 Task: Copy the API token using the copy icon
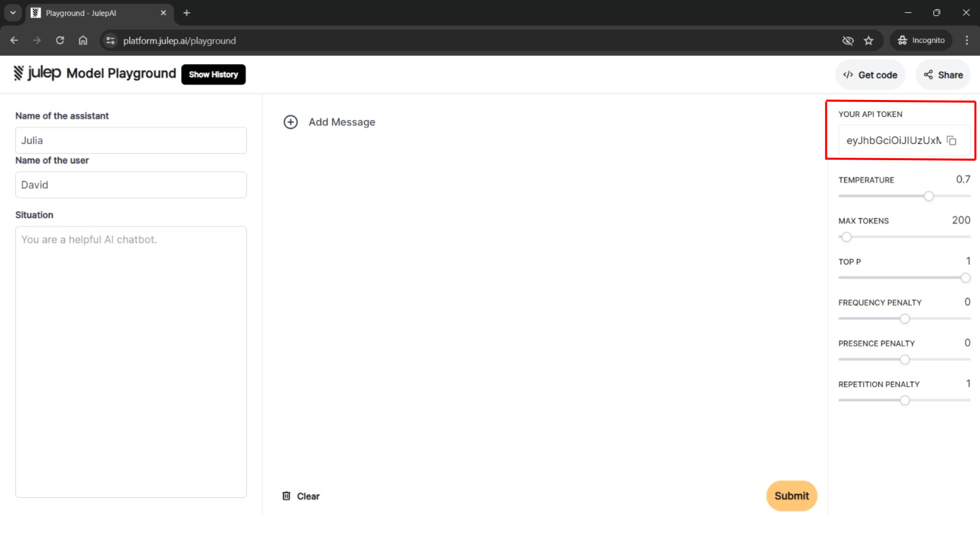952,140
